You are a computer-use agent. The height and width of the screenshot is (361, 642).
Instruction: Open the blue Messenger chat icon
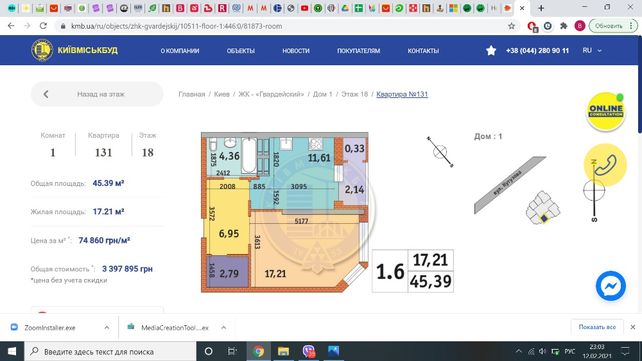(x=610, y=286)
